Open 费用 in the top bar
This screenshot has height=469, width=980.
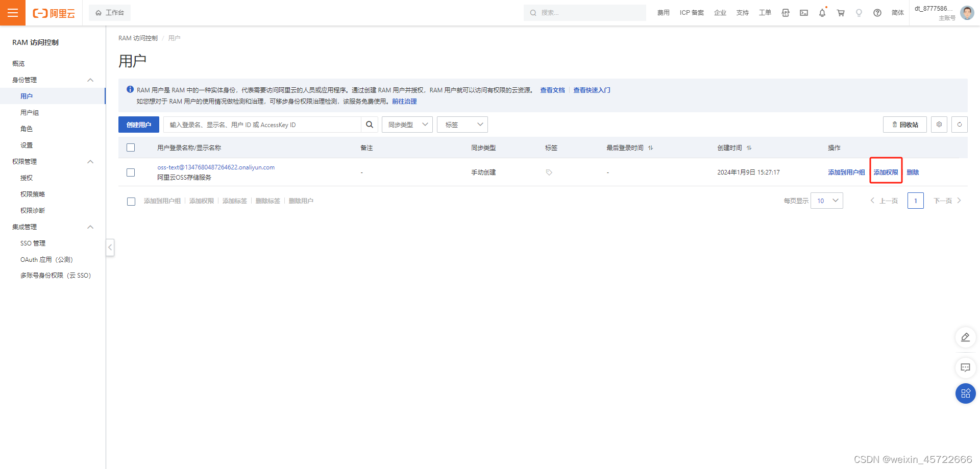point(664,13)
